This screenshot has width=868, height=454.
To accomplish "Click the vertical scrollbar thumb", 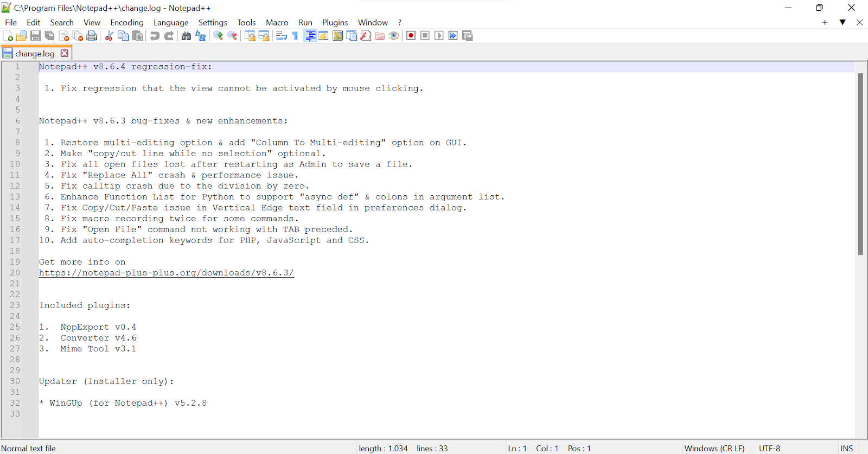I will tap(860, 164).
